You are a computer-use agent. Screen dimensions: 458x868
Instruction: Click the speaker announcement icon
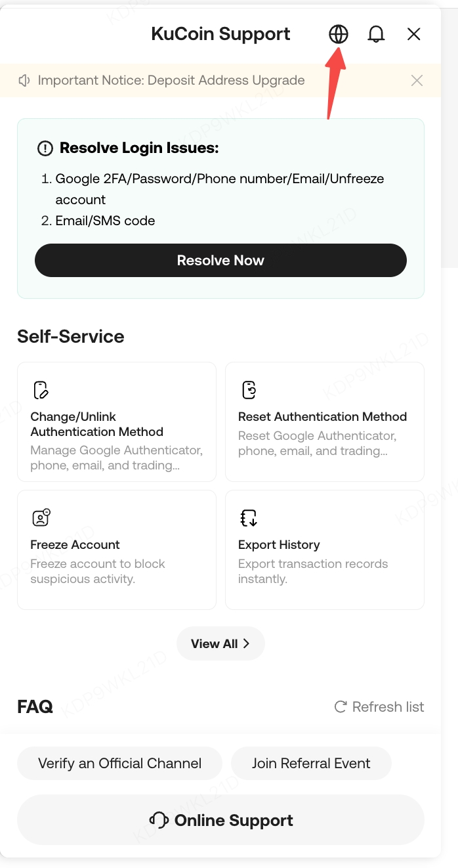point(25,81)
